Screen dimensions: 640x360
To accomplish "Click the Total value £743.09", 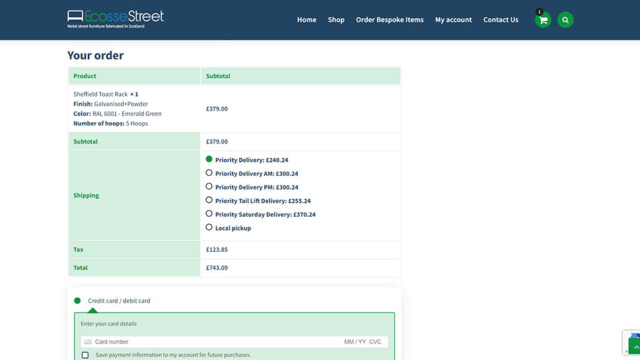I will click(217, 268).
